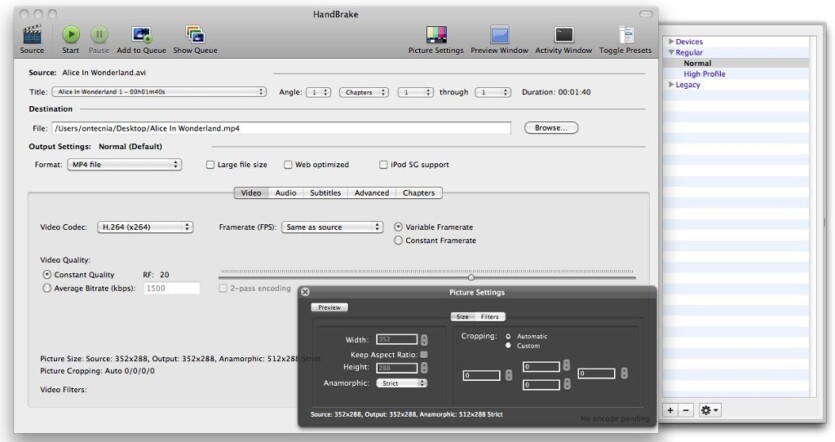Open the Preview Window icon
Viewport: 835px width, 442px height.
(x=500, y=35)
